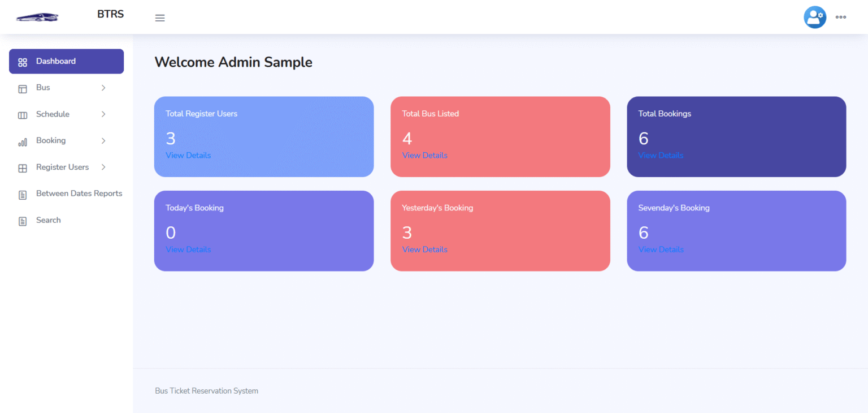
Task: Expand the Booking submenu chevron
Action: (x=103, y=140)
